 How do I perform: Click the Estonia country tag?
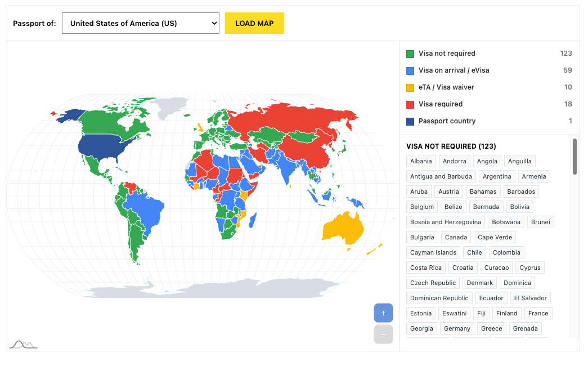coord(421,313)
